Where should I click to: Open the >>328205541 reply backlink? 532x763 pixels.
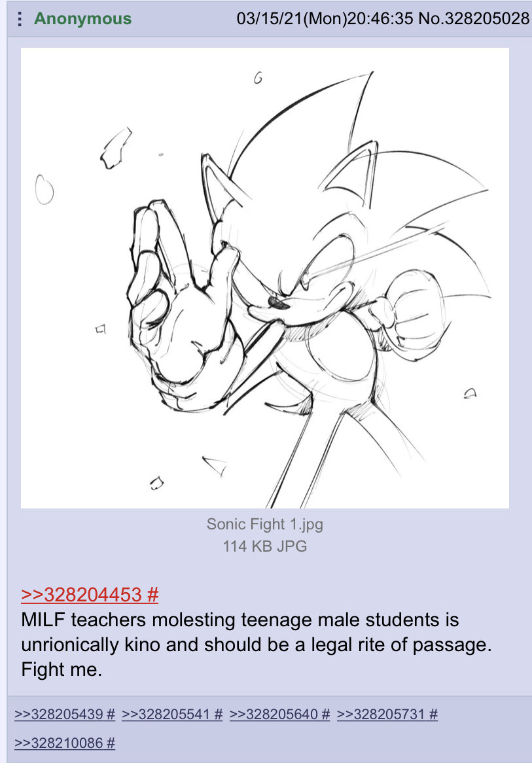click(166, 715)
